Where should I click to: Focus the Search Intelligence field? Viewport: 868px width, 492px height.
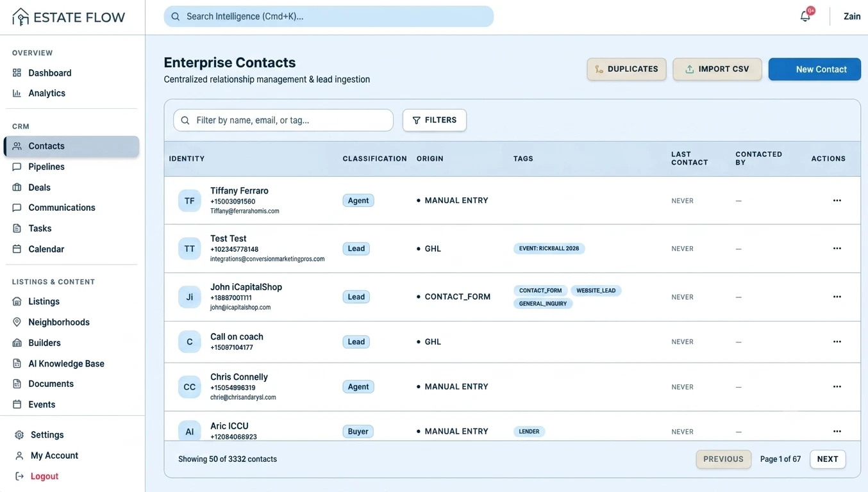(x=328, y=17)
